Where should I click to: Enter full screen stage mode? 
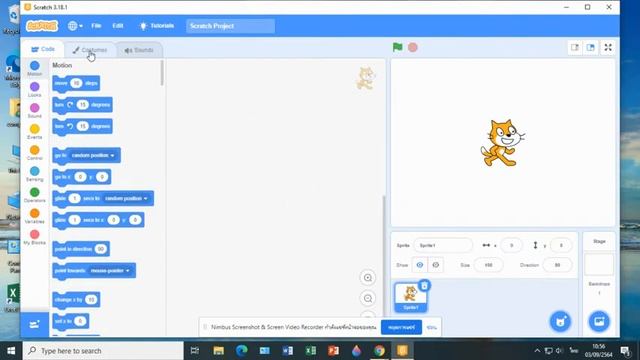click(608, 47)
